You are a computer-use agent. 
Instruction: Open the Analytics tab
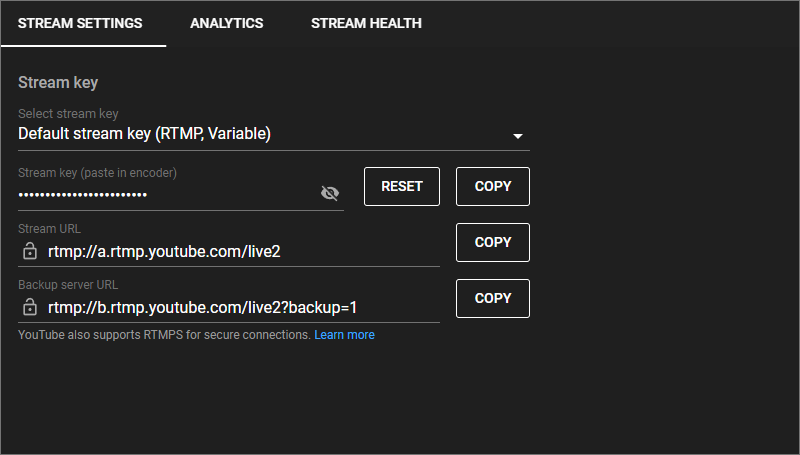pyautogui.click(x=227, y=23)
